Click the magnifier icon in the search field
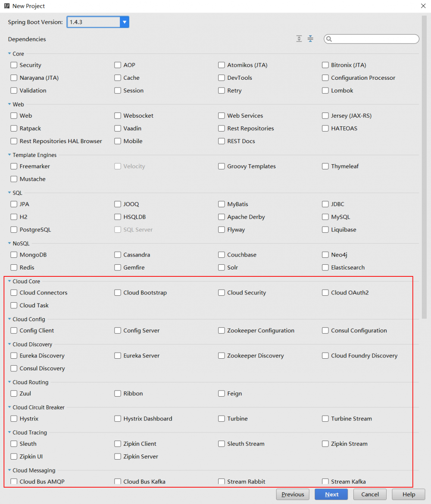 click(x=329, y=39)
